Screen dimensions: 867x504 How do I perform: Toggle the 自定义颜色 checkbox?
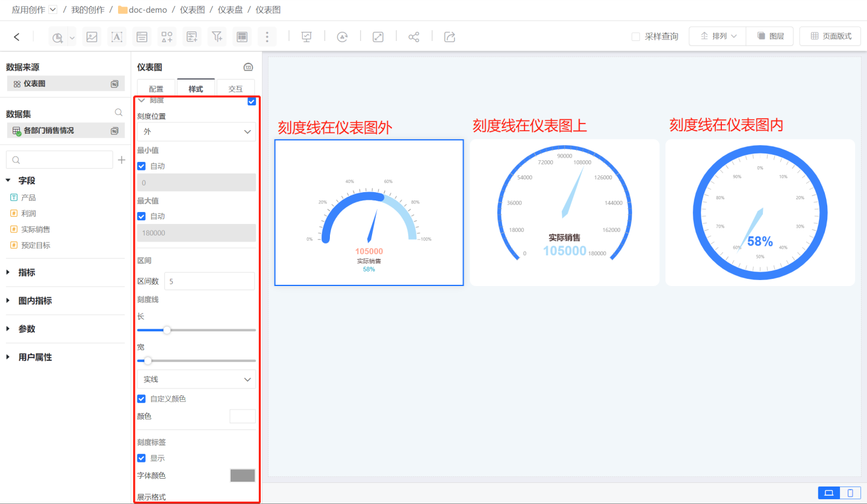point(141,399)
